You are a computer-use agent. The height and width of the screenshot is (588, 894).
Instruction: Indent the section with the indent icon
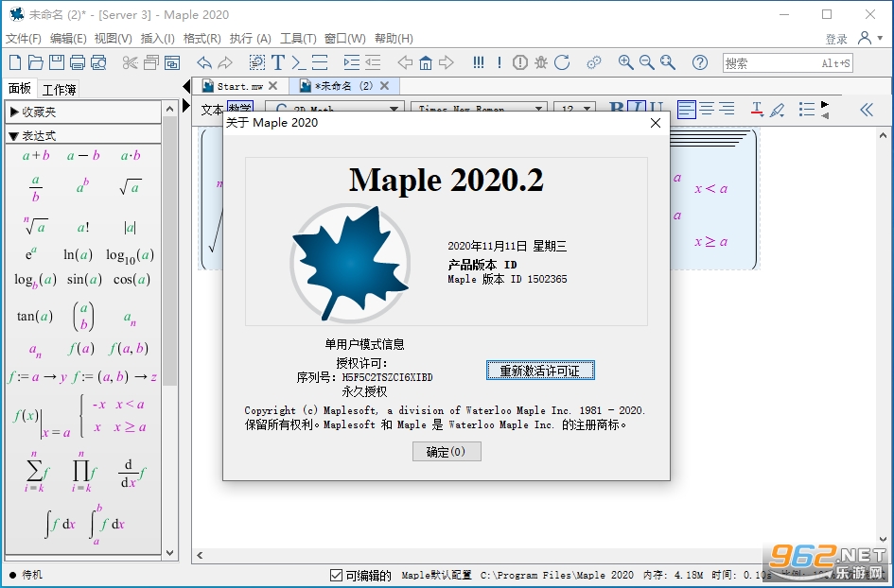click(x=352, y=62)
